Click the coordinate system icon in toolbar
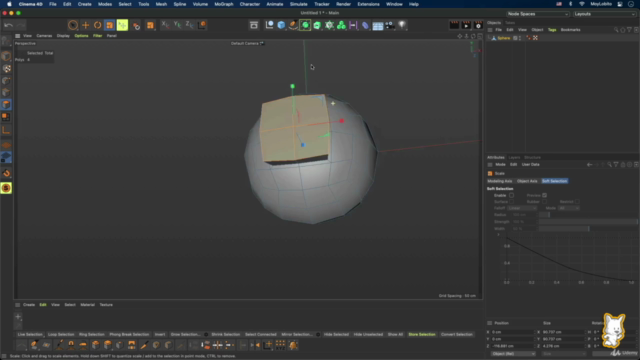The height and width of the screenshot is (360, 640). point(202,25)
